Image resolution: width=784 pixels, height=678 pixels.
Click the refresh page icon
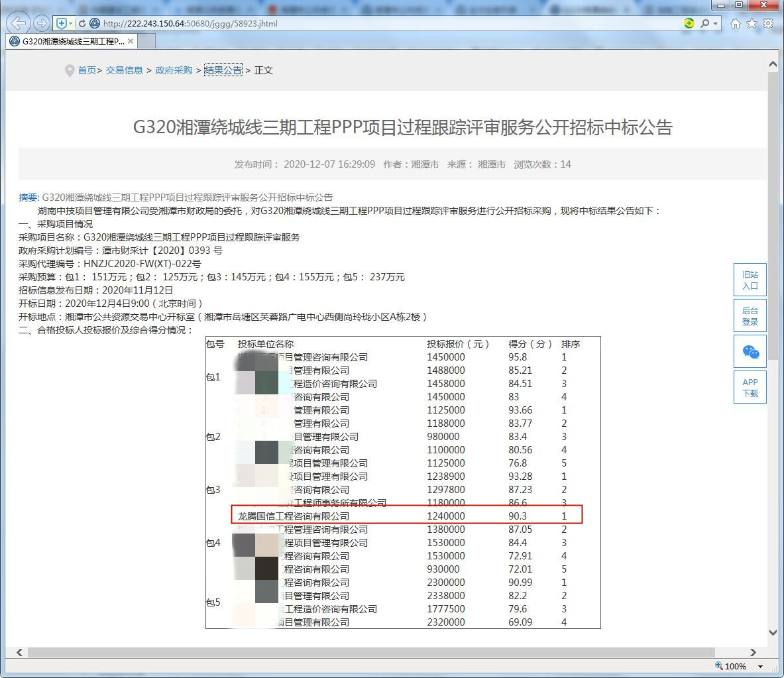[x=82, y=23]
